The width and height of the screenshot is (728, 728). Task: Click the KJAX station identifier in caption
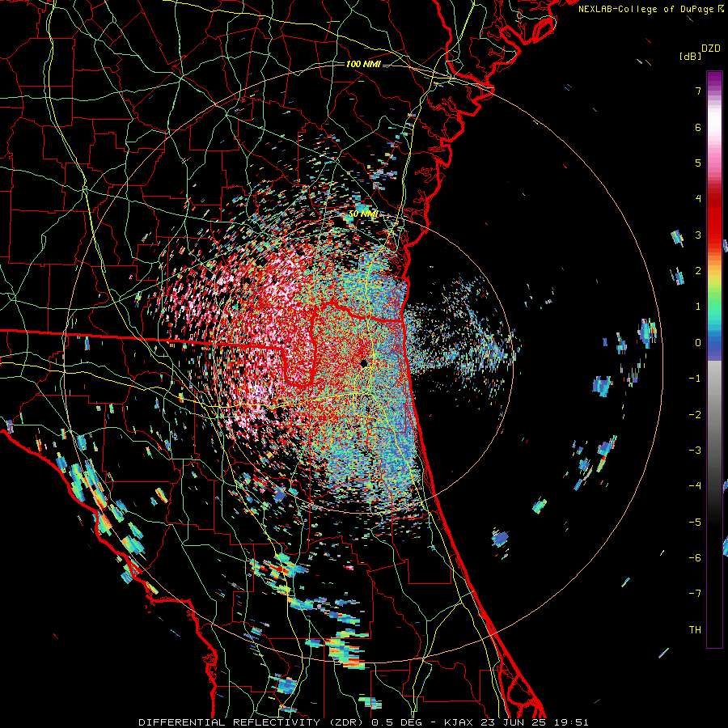[x=459, y=722]
